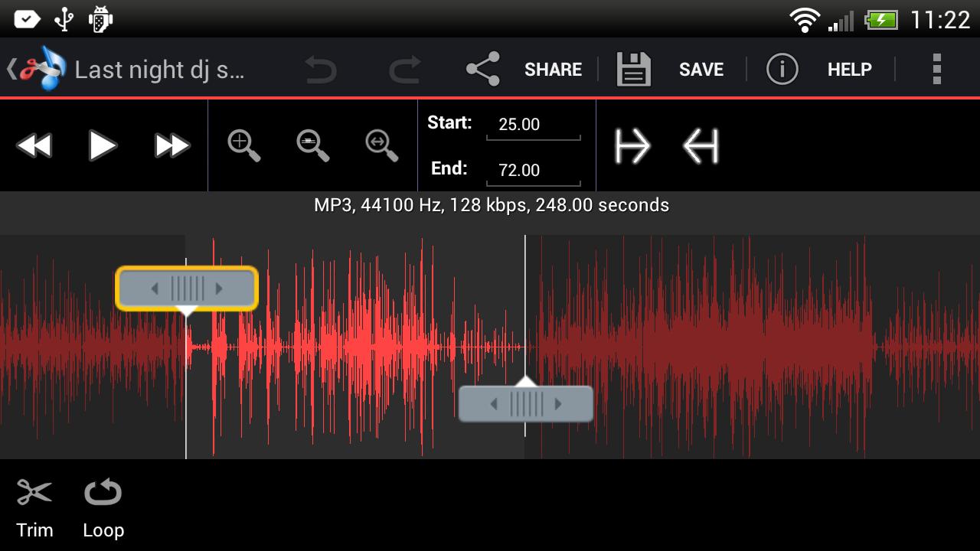Image resolution: width=980 pixels, height=551 pixels.
Task: Zoom out of the waveform
Action: (313, 145)
